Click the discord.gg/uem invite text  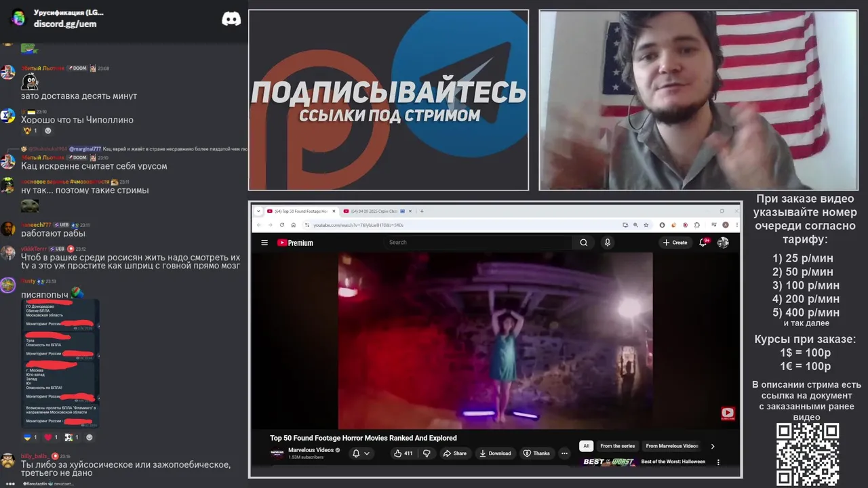click(65, 24)
